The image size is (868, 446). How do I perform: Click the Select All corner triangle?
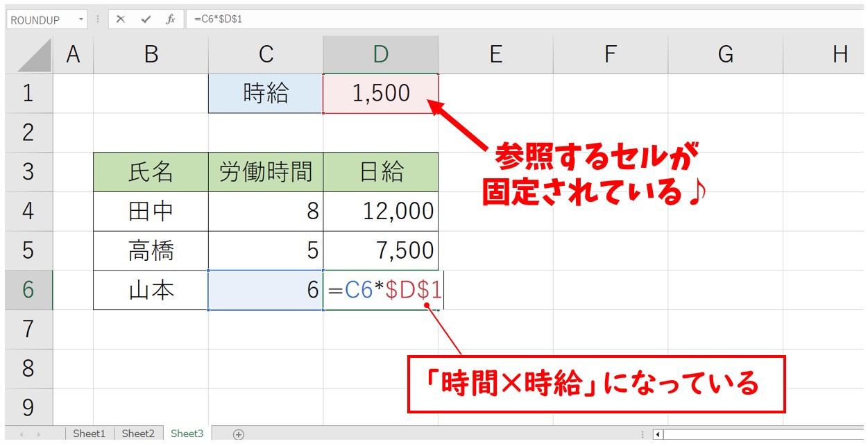tap(34, 55)
